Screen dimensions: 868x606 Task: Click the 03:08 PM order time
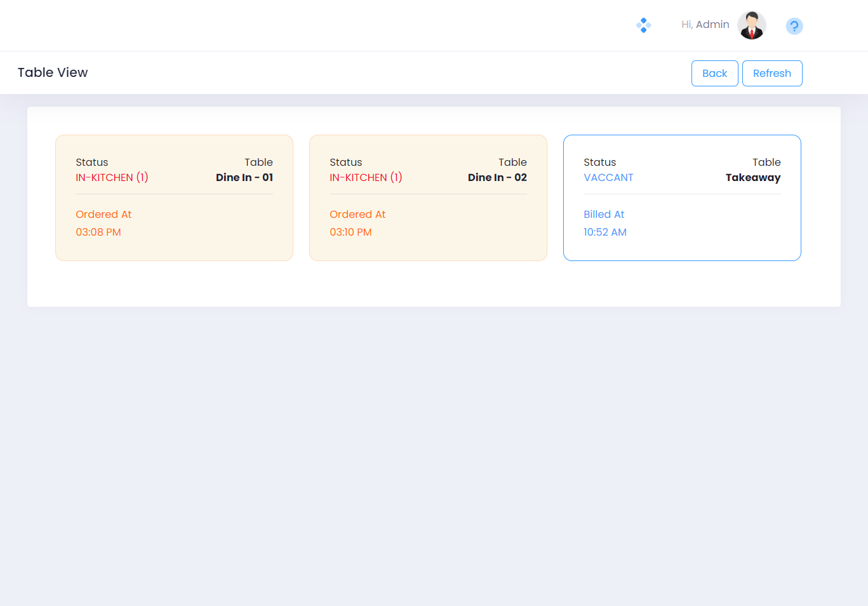pyautogui.click(x=98, y=232)
